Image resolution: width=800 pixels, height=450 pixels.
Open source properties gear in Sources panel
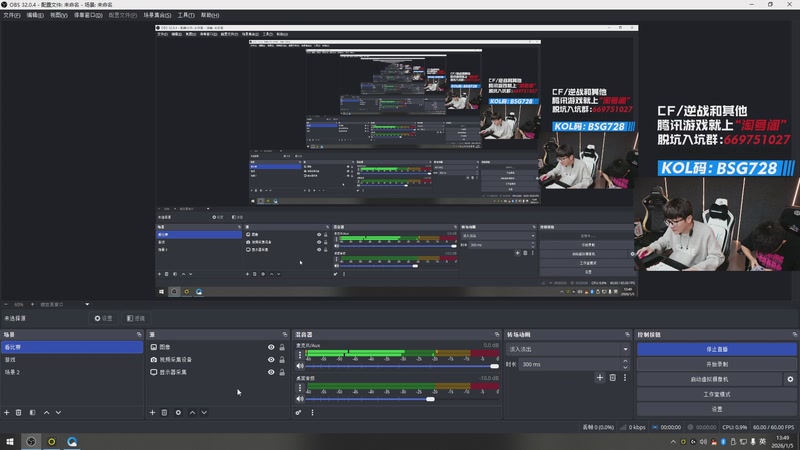click(178, 412)
